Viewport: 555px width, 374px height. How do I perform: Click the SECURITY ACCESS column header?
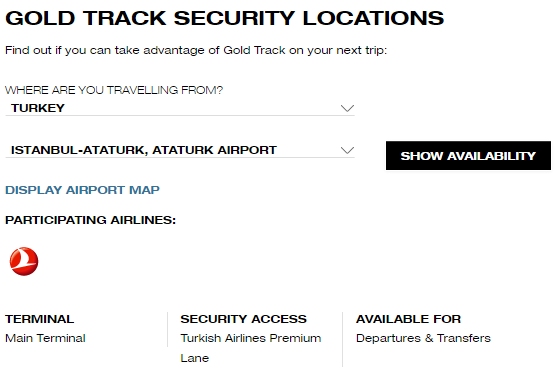click(244, 319)
